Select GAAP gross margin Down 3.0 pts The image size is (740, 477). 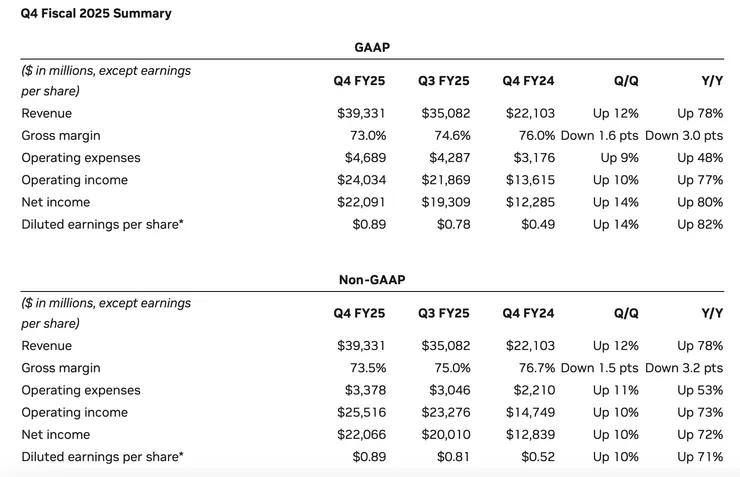[684, 136]
